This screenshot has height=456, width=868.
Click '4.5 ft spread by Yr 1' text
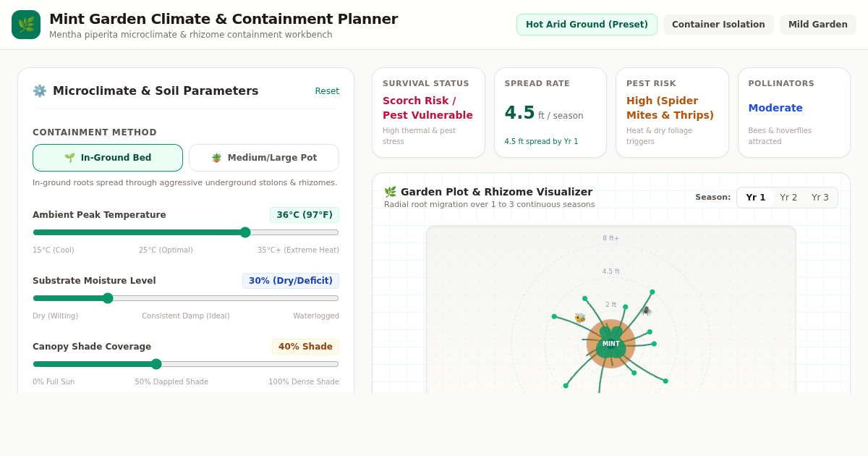click(542, 142)
